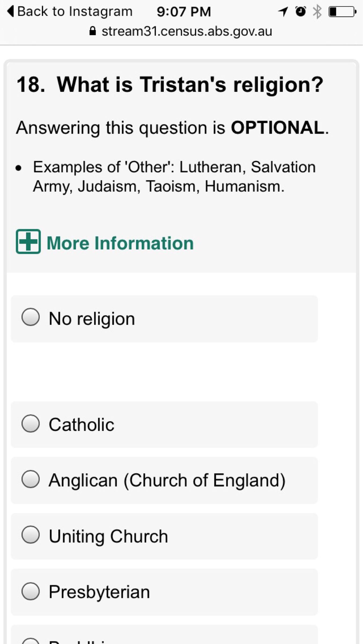Select the partially visible bottom radio option
363x644 pixels.
click(x=31, y=641)
